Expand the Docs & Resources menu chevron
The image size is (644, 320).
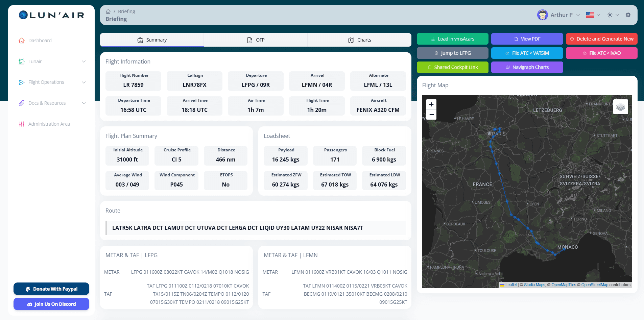[x=84, y=103]
